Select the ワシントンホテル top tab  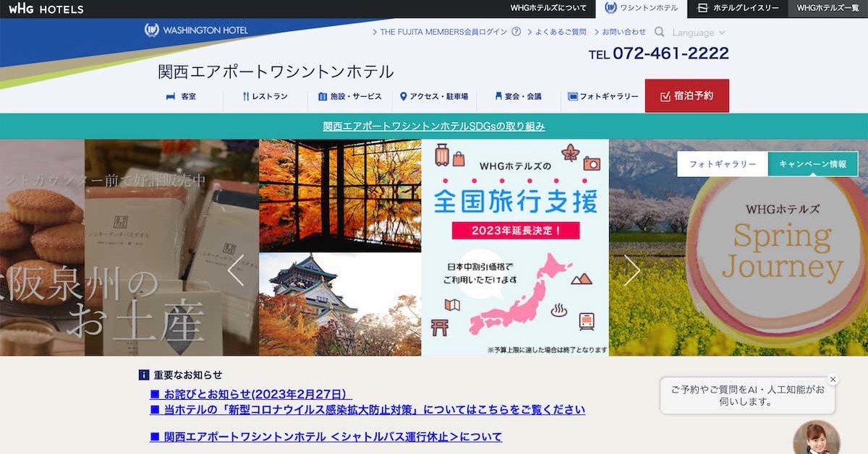[x=642, y=9]
